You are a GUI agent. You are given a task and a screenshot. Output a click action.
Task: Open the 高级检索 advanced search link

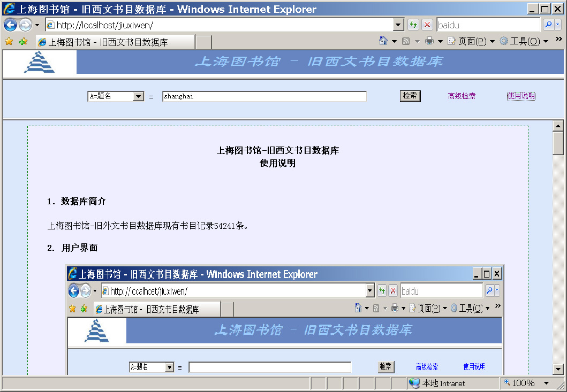click(x=462, y=96)
